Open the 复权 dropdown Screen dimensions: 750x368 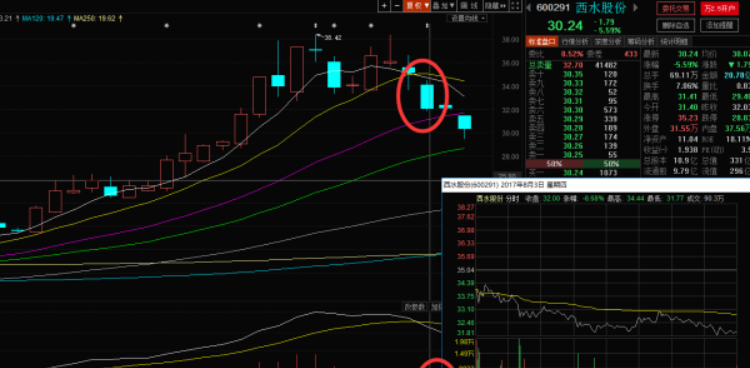click(x=417, y=6)
